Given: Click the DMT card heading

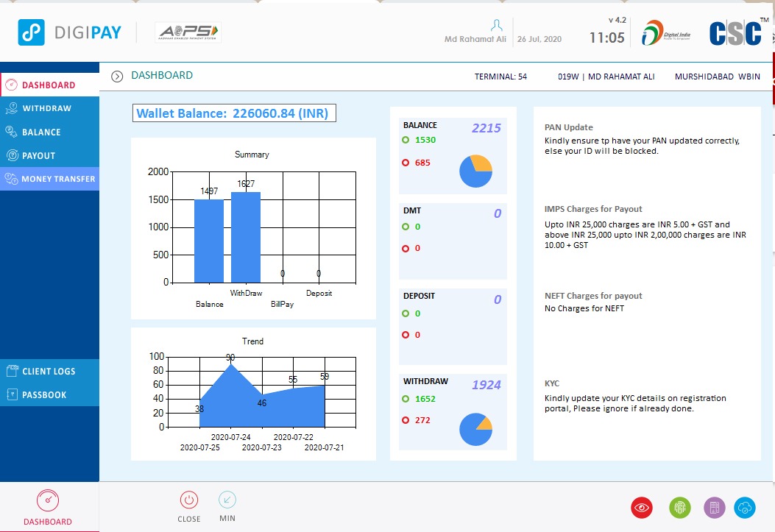Looking at the screenshot, I should tap(412, 210).
